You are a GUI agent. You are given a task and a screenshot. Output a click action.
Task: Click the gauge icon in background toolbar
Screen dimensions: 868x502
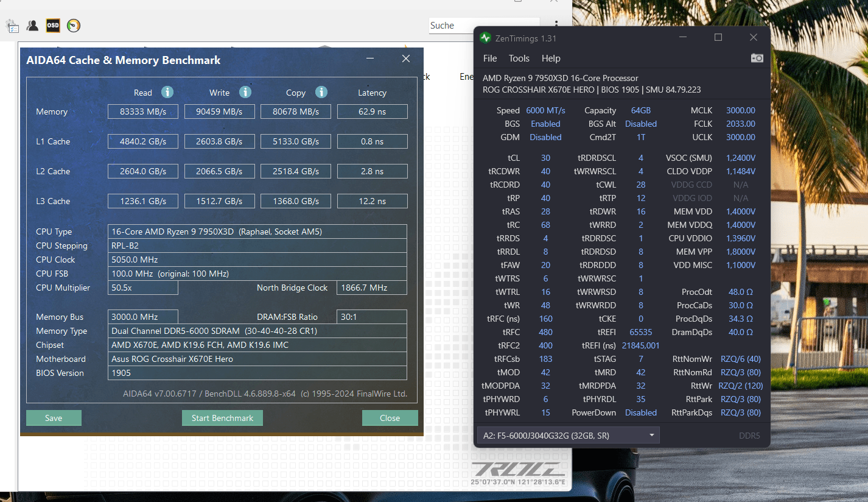(x=74, y=26)
